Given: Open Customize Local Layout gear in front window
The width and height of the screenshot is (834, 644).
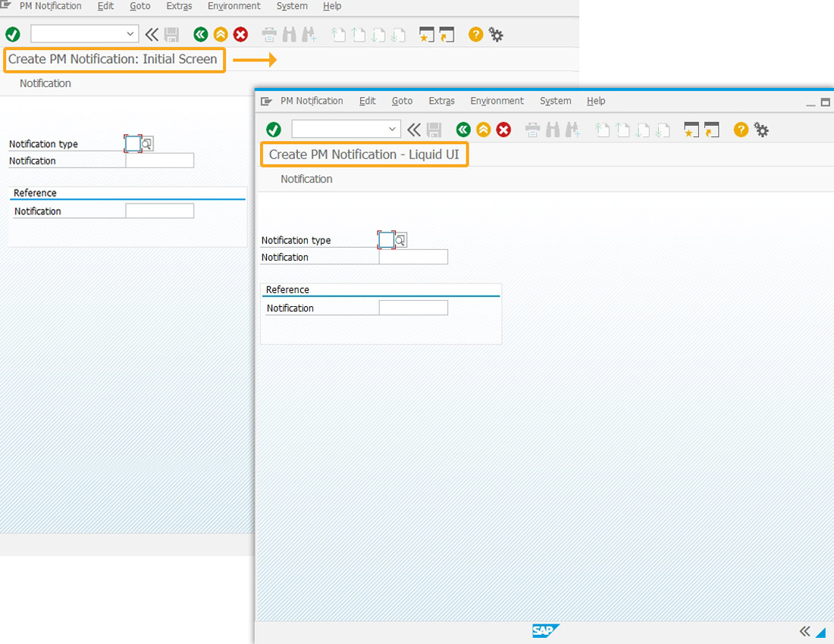Looking at the screenshot, I should (762, 130).
